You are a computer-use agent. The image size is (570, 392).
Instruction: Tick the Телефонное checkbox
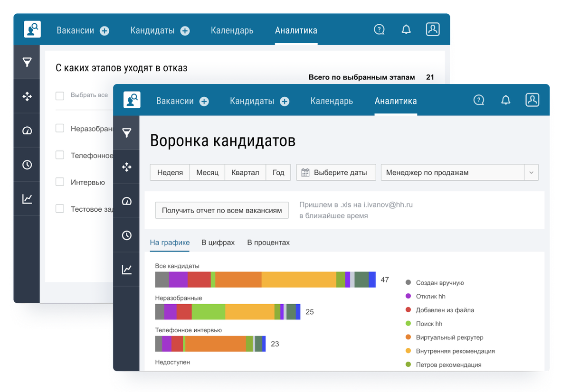[60, 155]
